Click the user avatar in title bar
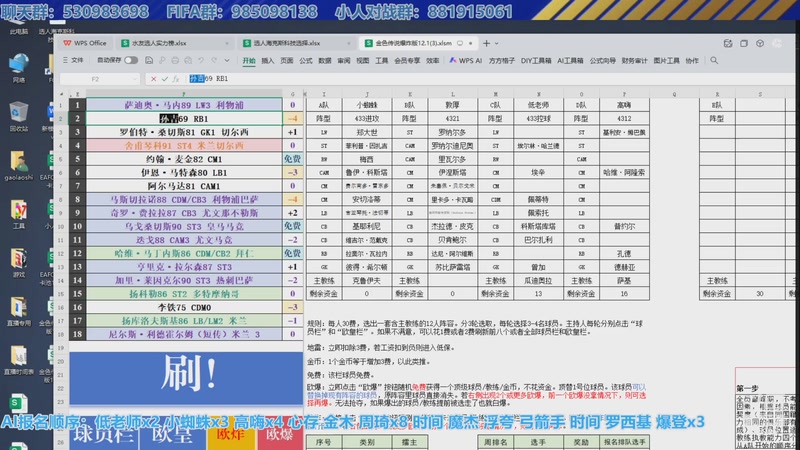This screenshot has height=450, width=800. [x=777, y=43]
